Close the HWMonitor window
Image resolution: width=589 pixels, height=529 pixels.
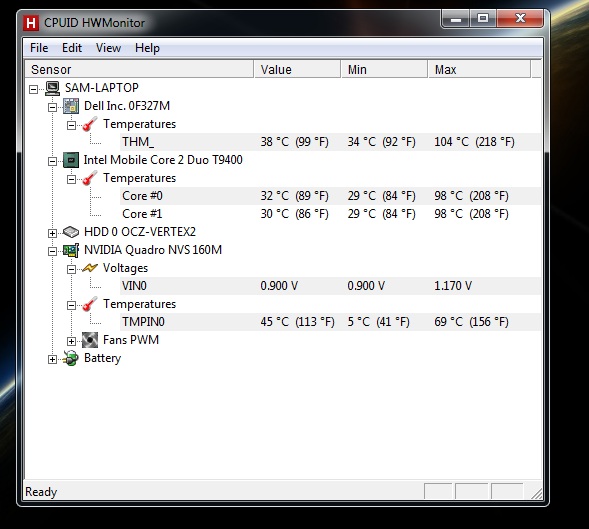[x=520, y=19]
